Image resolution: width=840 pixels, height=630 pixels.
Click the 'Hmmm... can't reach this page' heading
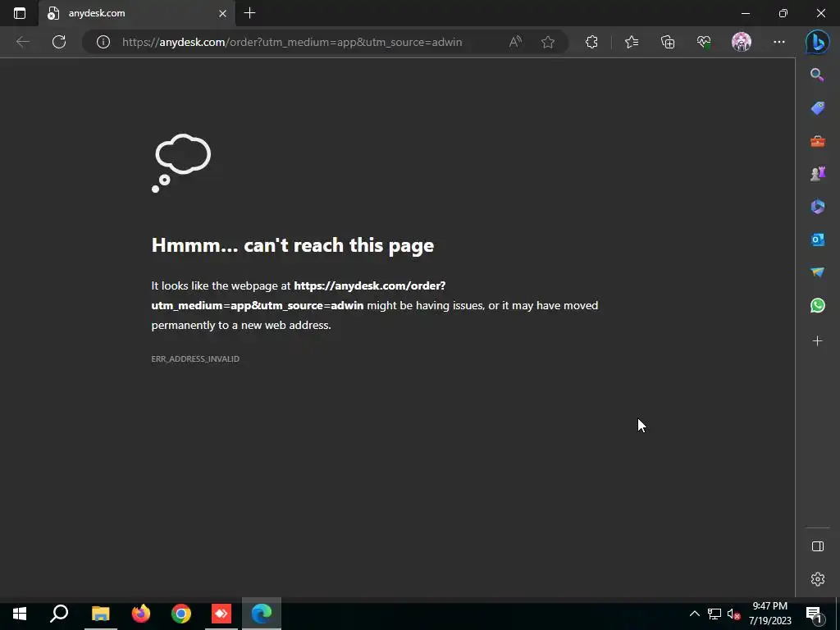coord(293,245)
